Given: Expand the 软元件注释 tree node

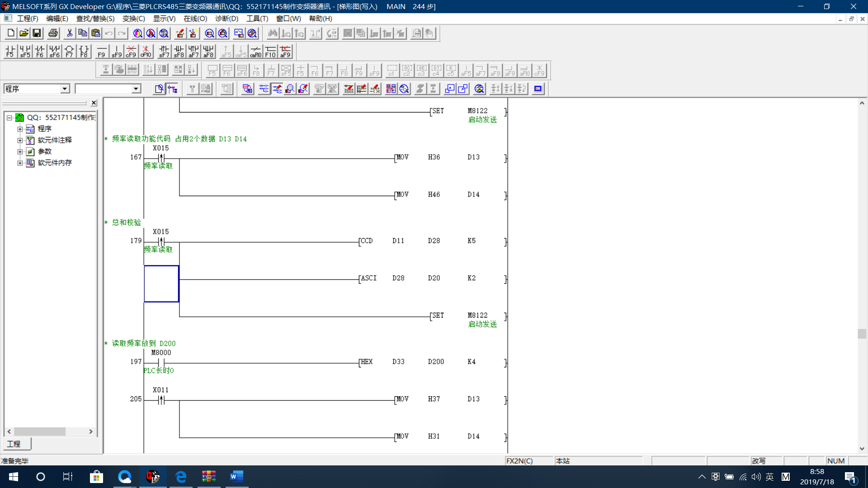Looking at the screenshot, I should (20, 140).
